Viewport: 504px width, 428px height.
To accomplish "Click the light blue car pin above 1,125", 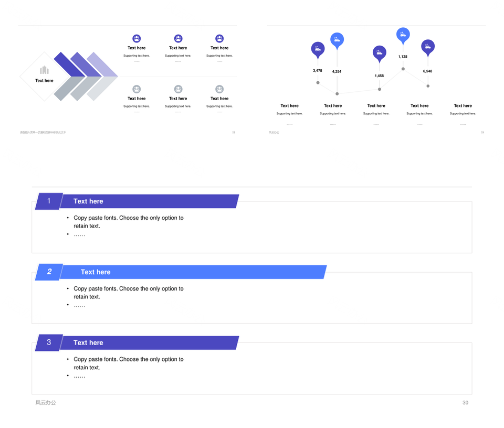I will (403, 35).
